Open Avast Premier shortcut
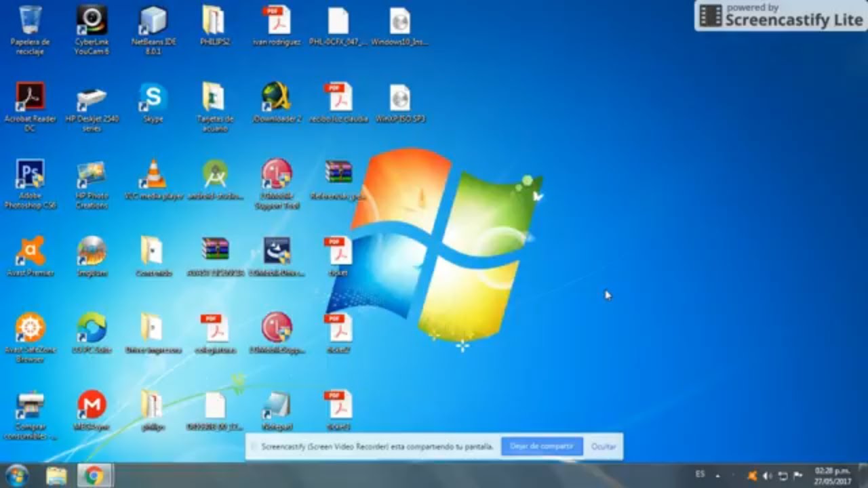The image size is (868, 488). point(31,256)
